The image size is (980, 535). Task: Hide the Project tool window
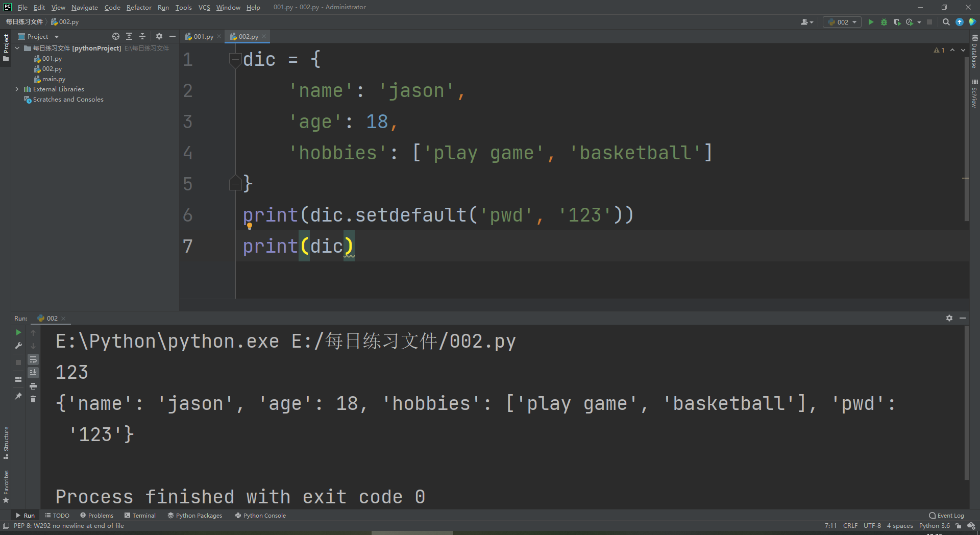pyautogui.click(x=173, y=36)
